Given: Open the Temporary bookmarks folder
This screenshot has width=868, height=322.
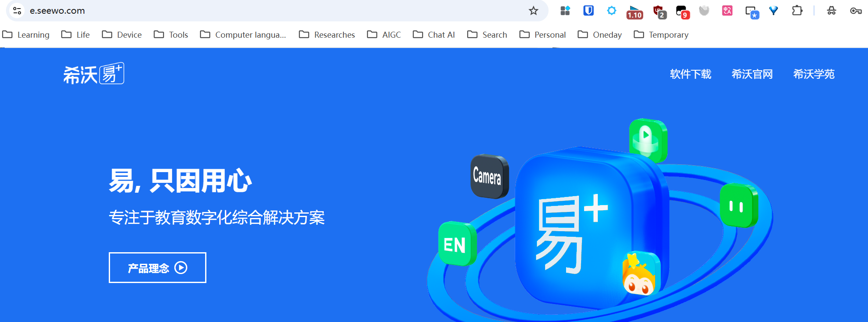Looking at the screenshot, I should click(x=661, y=35).
